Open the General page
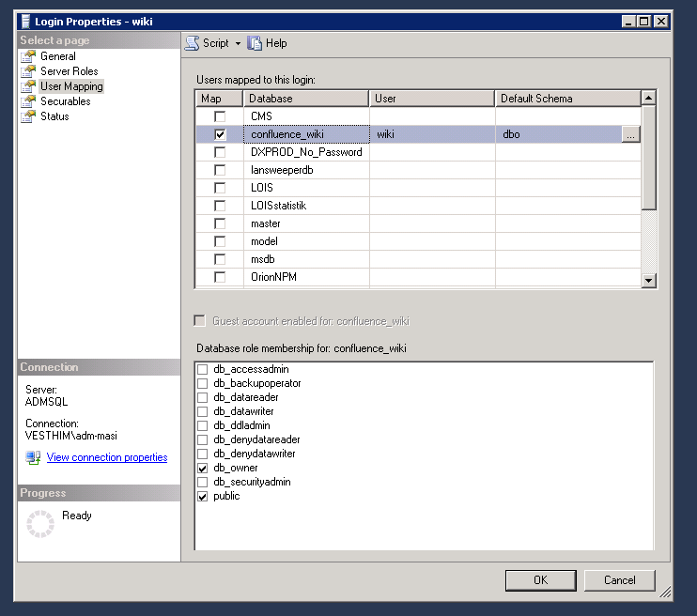Image resolution: width=697 pixels, height=616 pixels. tap(58, 56)
